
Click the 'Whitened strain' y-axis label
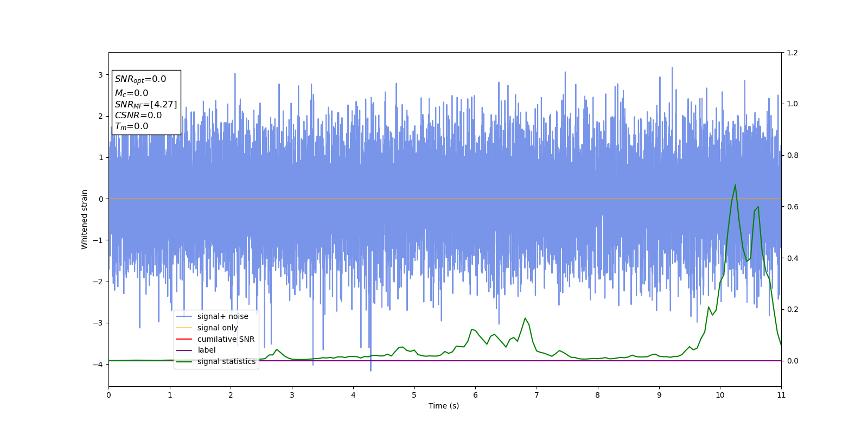(x=84, y=219)
